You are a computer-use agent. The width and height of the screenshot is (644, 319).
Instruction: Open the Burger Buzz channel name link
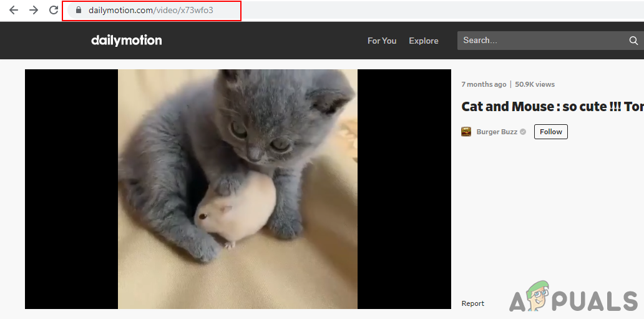coord(497,132)
